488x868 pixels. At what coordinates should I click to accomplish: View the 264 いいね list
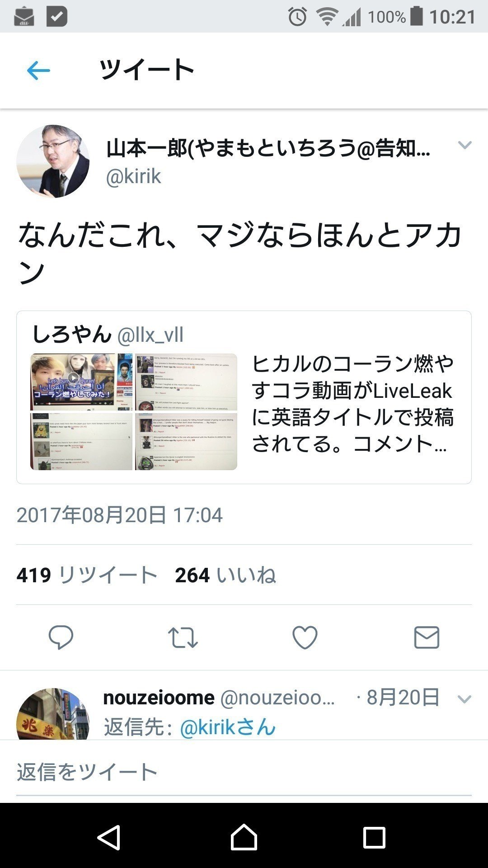click(225, 575)
